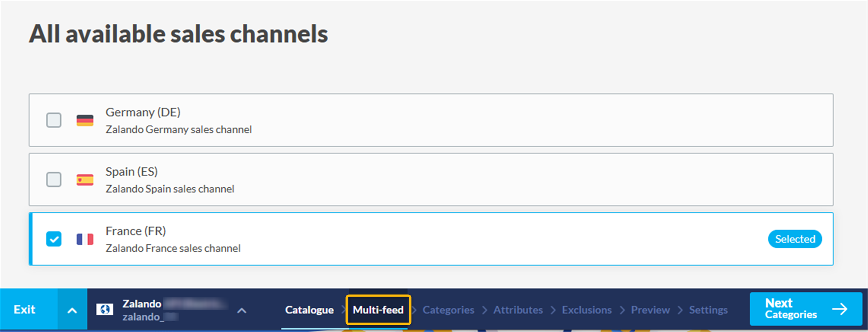Click the chevron between Categories and Attributes
Viewport: 868px width, 332px height.
(x=485, y=310)
